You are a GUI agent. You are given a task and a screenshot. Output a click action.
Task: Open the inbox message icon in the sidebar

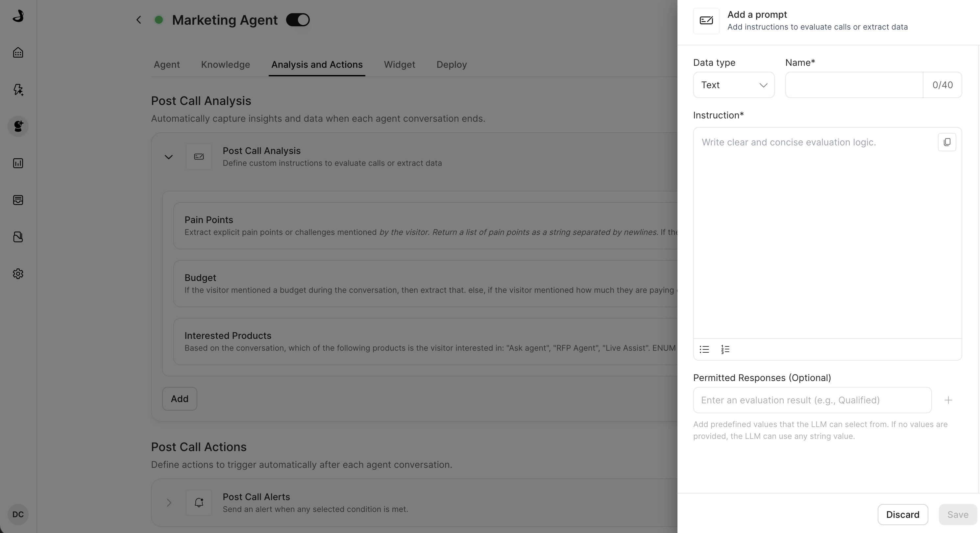click(x=18, y=200)
